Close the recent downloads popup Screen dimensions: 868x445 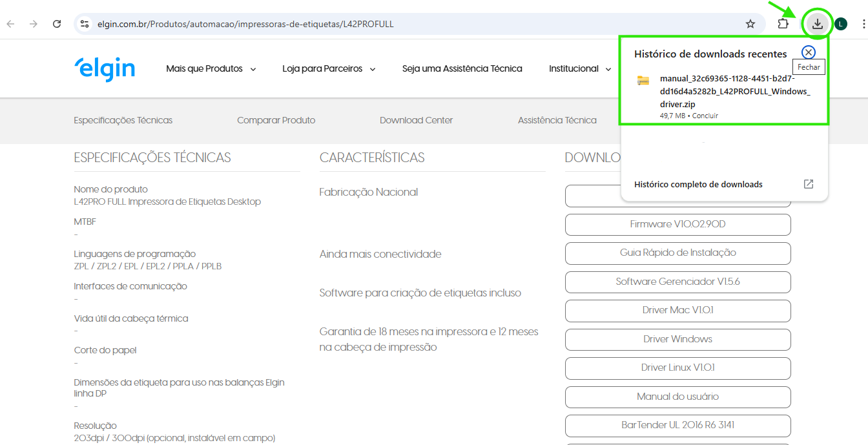point(808,53)
